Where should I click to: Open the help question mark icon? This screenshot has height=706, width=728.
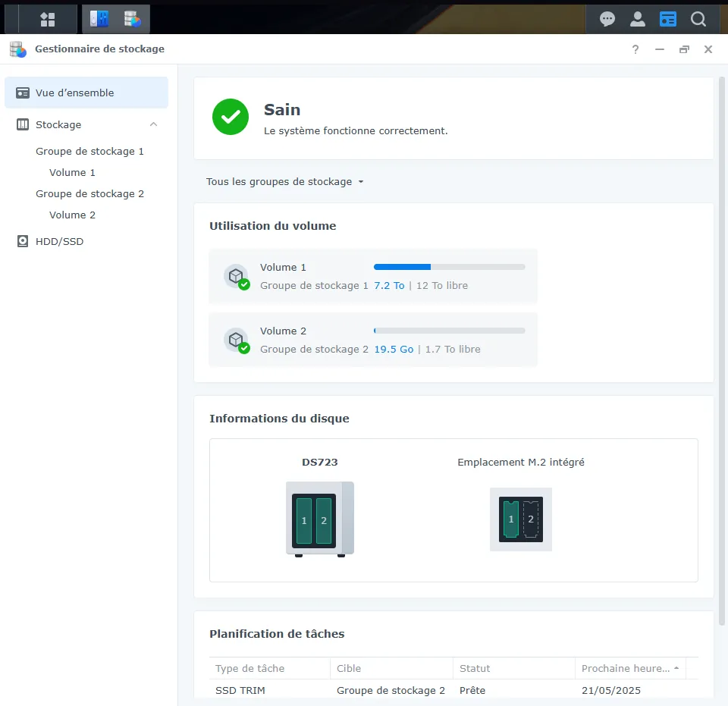pyautogui.click(x=635, y=49)
